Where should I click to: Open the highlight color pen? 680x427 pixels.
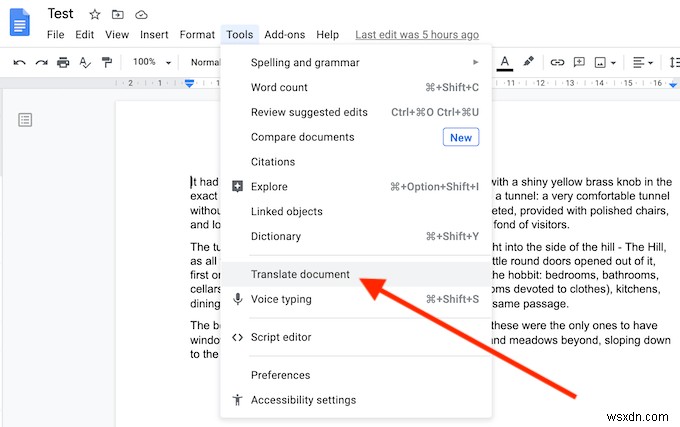528,62
